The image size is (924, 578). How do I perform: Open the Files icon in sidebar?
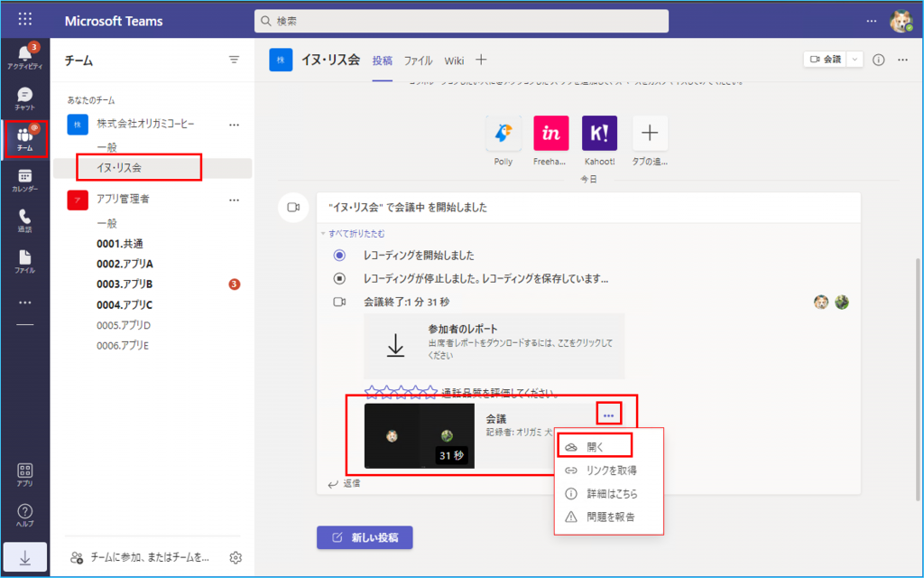click(x=24, y=262)
